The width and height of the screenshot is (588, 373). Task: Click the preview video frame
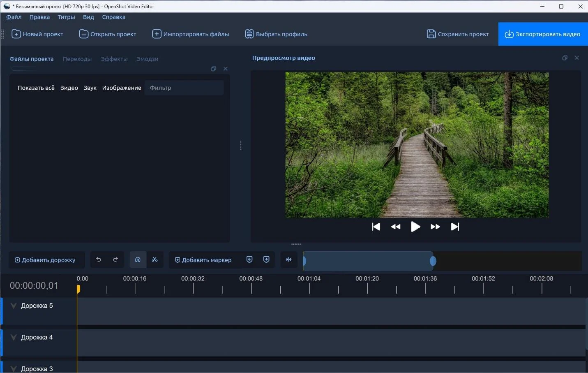pos(417,145)
